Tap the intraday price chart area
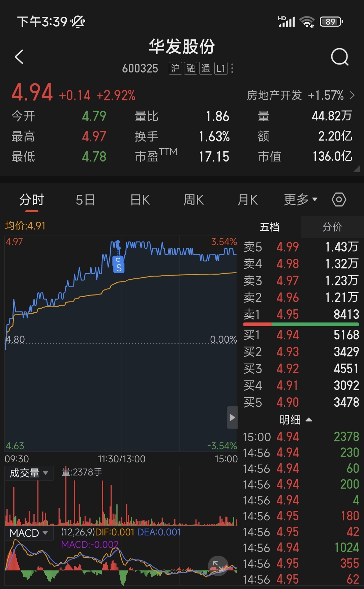The image size is (364, 589). tap(121, 344)
